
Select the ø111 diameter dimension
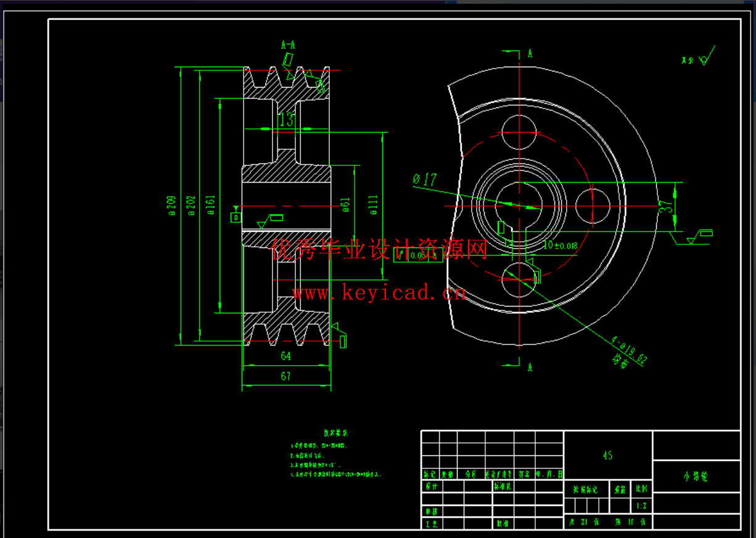tap(374, 205)
